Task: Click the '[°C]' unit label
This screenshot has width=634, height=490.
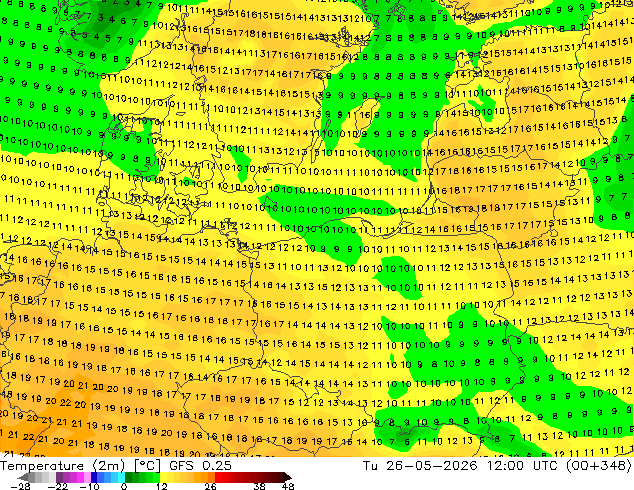Action: coord(147,466)
